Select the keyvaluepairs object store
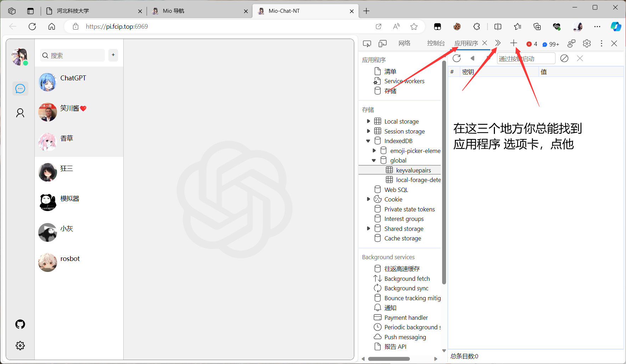Viewport: 626px width, 364px height. tap(413, 170)
